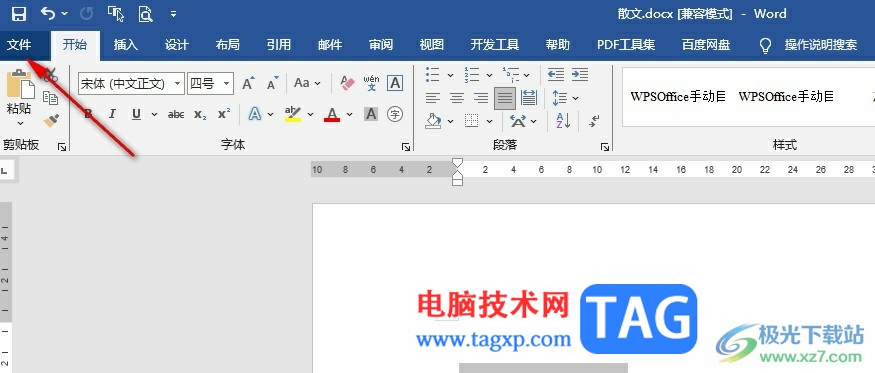Toggle subscript formatting
Image resolution: width=875 pixels, height=373 pixels.
coord(200,114)
